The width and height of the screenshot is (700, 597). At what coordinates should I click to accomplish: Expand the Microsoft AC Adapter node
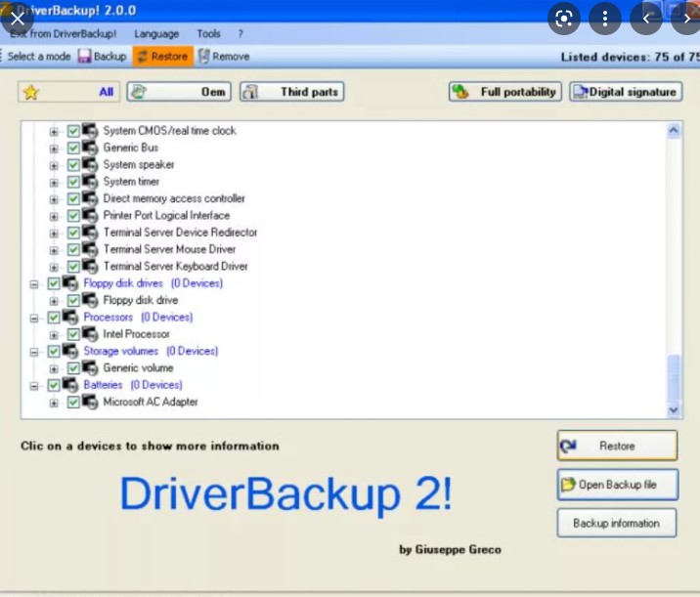(x=54, y=403)
